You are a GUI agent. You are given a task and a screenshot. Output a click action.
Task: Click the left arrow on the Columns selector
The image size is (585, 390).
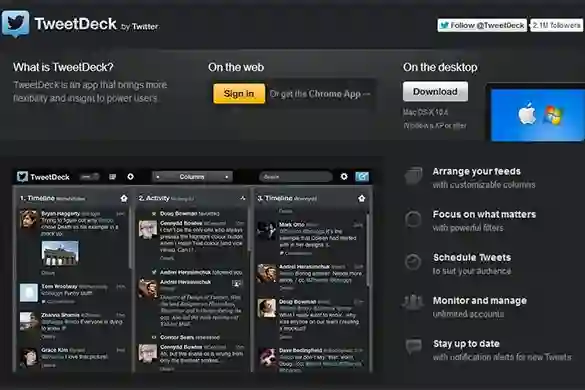coord(158,177)
